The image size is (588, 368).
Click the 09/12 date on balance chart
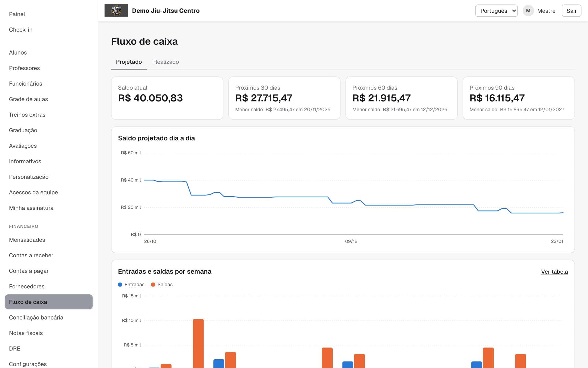(351, 241)
